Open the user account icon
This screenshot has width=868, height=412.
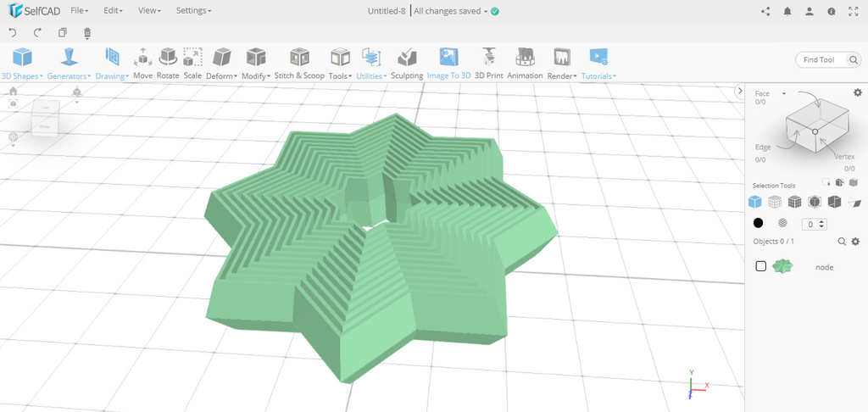(x=810, y=11)
